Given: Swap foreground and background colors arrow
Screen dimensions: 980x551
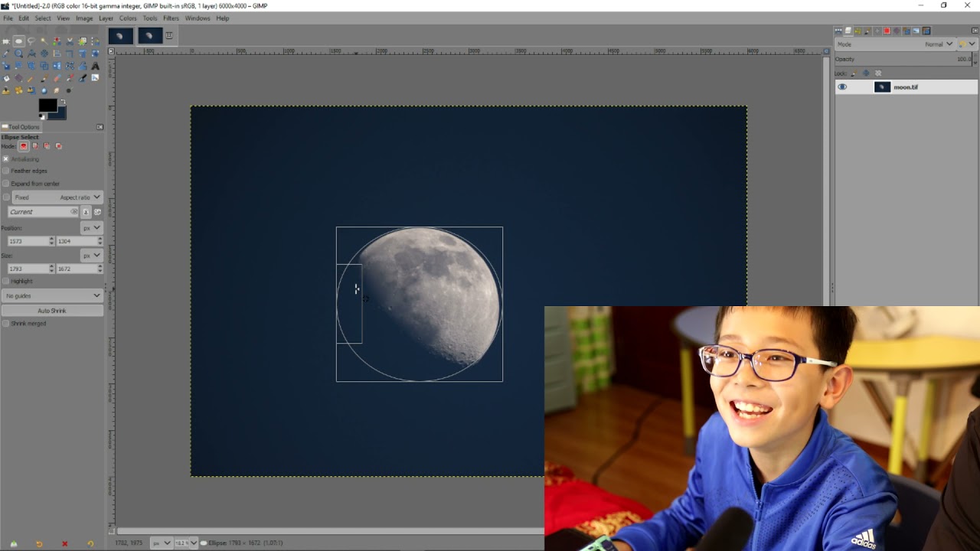Looking at the screenshot, I should pos(64,101).
